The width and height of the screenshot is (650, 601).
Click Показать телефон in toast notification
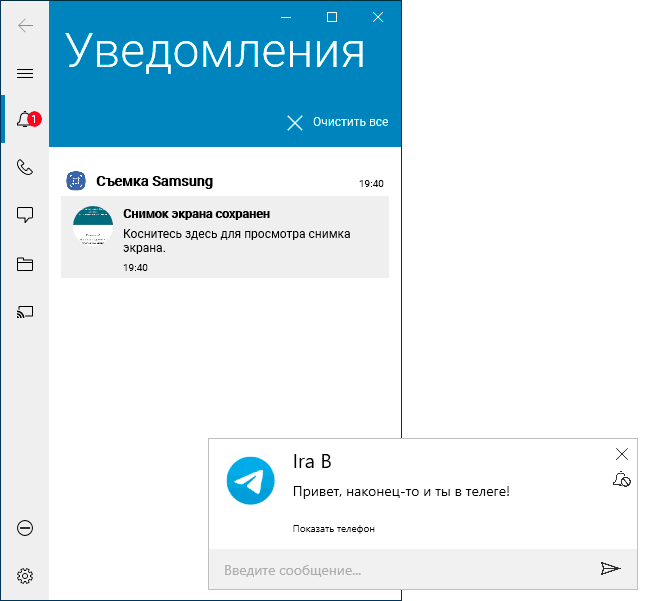click(x=334, y=529)
